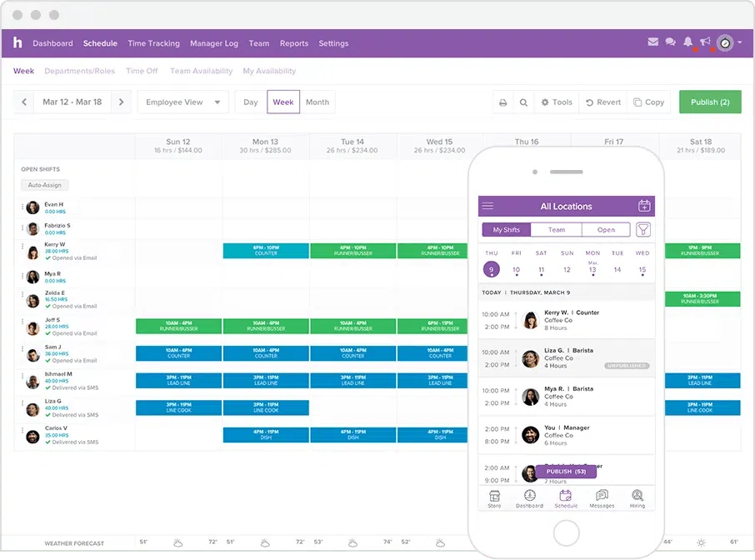Click the phone filter funnel icon
The height and width of the screenshot is (560, 755).
pyautogui.click(x=643, y=230)
